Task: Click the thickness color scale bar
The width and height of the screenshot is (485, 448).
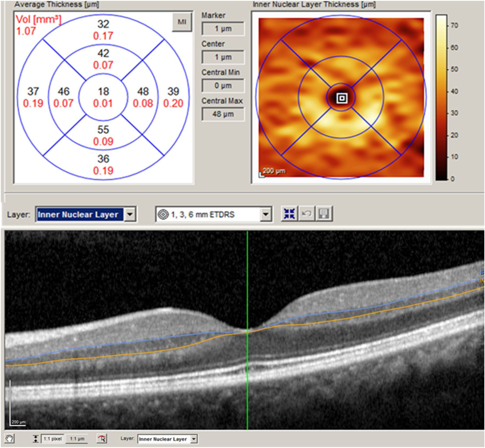Action: [441, 97]
